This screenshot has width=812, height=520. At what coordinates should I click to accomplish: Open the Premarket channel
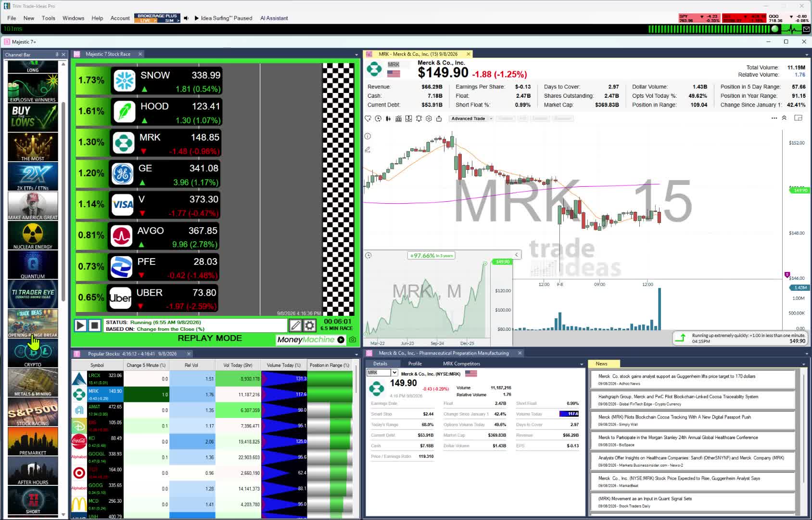(x=33, y=442)
